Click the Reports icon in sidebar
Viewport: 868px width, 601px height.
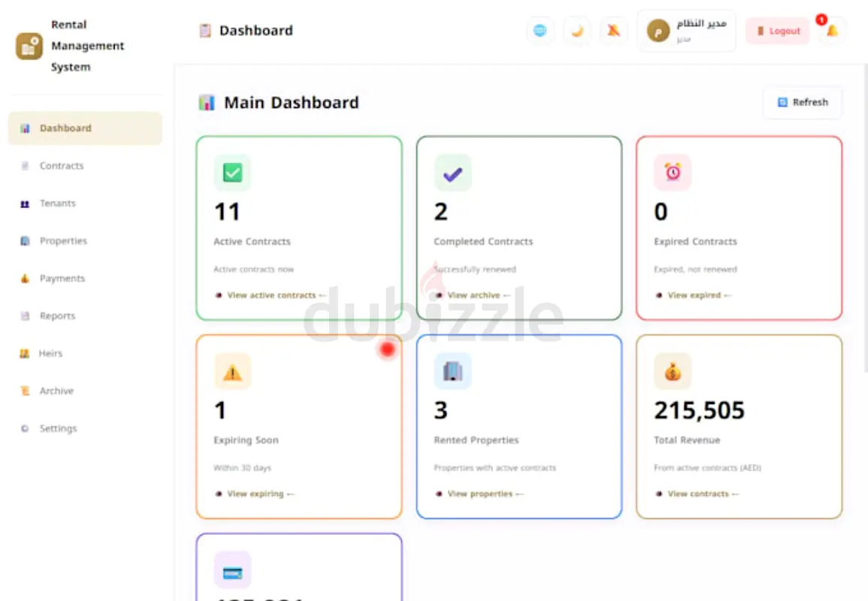tap(25, 316)
